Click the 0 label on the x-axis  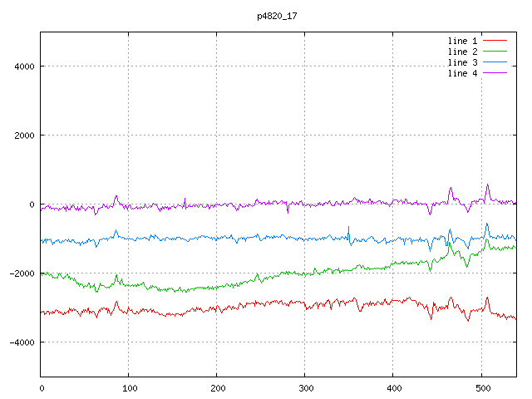(x=41, y=387)
